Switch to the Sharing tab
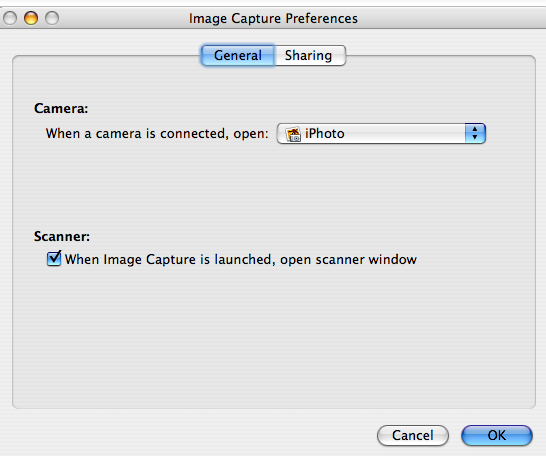Image resolution: width=546 pixels, height=456 pixels. 310,55
